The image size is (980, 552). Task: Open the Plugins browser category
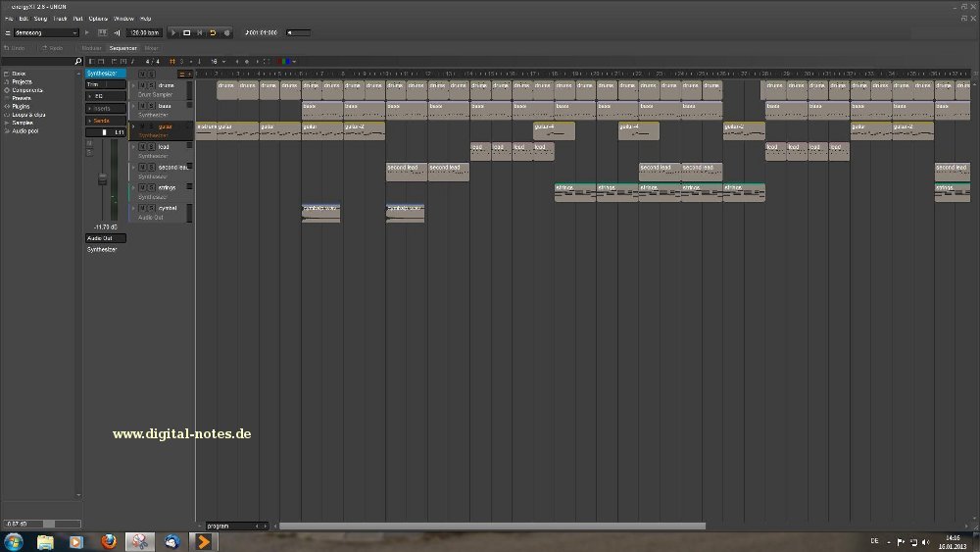point(21,106)
